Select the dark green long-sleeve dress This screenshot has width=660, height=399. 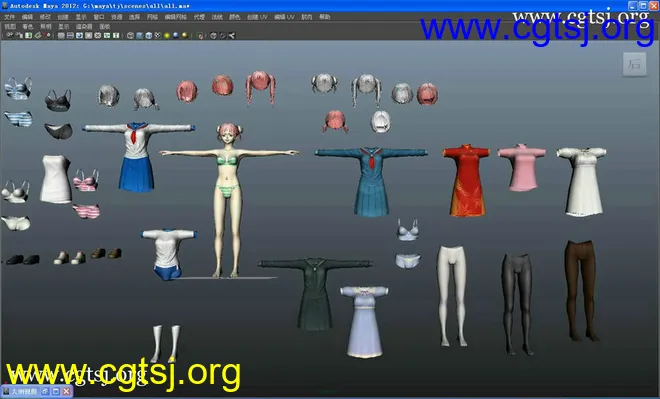(x=315, y=293)
